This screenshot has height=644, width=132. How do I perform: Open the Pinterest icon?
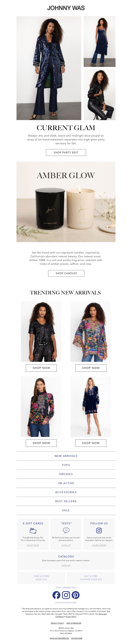click(x=76, y=595)
